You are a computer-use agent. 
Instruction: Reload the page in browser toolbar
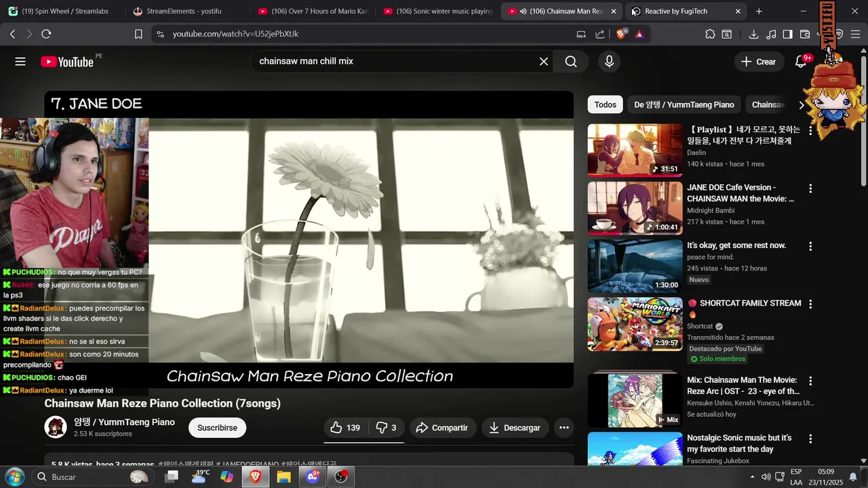tap(46, 34)
